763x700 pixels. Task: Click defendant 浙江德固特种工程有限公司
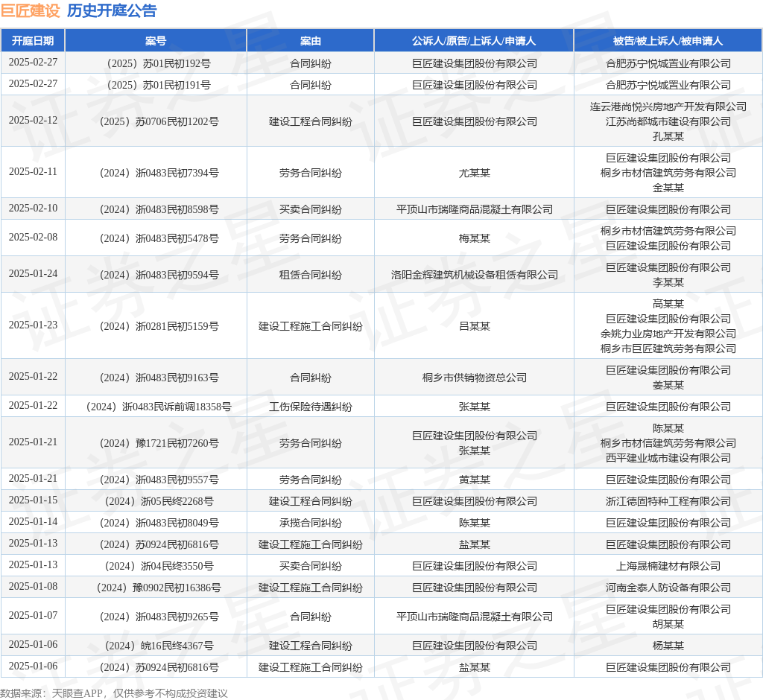[x=668, y=501]
